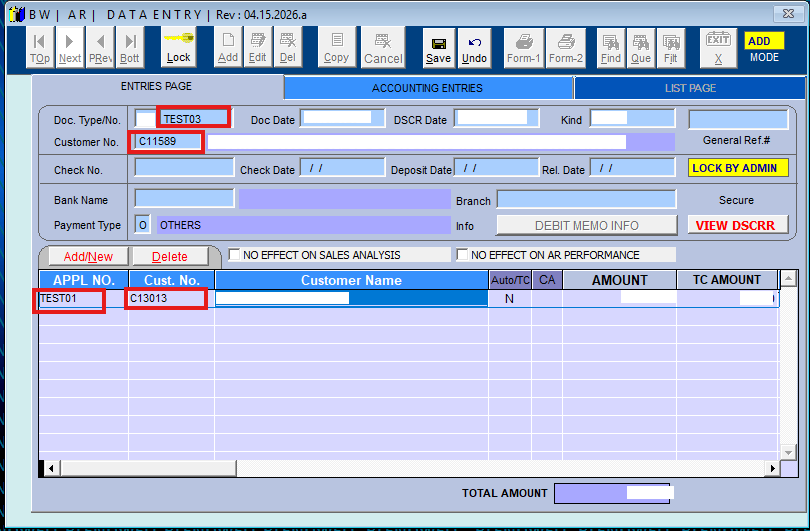Go to the PRev record

pyautogui.click(x=100, y=48)
